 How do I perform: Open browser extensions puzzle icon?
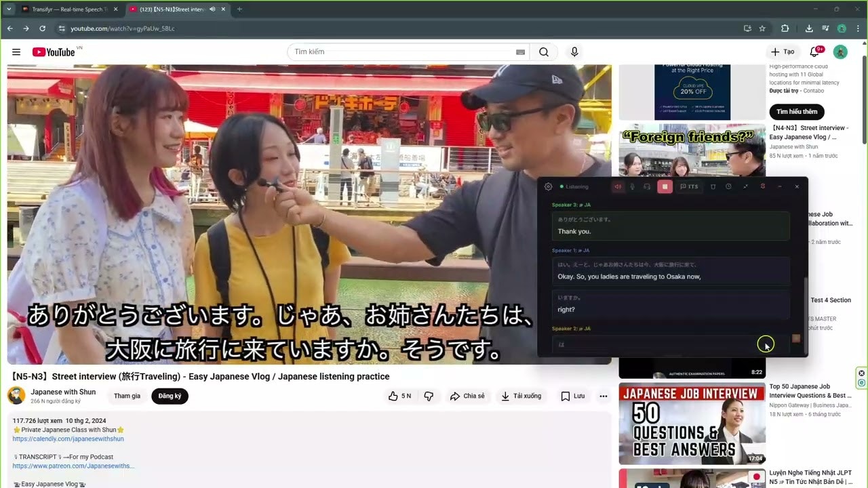pos(785,28)
